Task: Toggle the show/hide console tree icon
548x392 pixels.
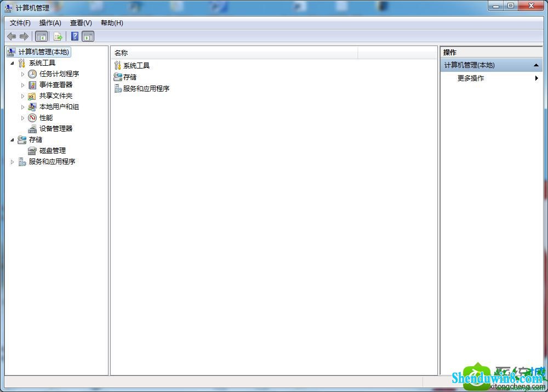Action: pyautogui.click(x=41, y=36)
